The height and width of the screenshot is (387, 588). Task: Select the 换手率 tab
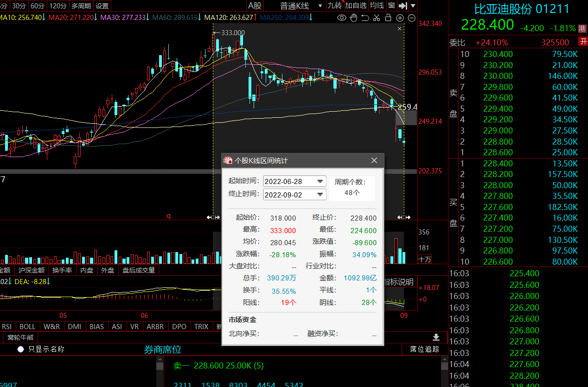(62, 270)
